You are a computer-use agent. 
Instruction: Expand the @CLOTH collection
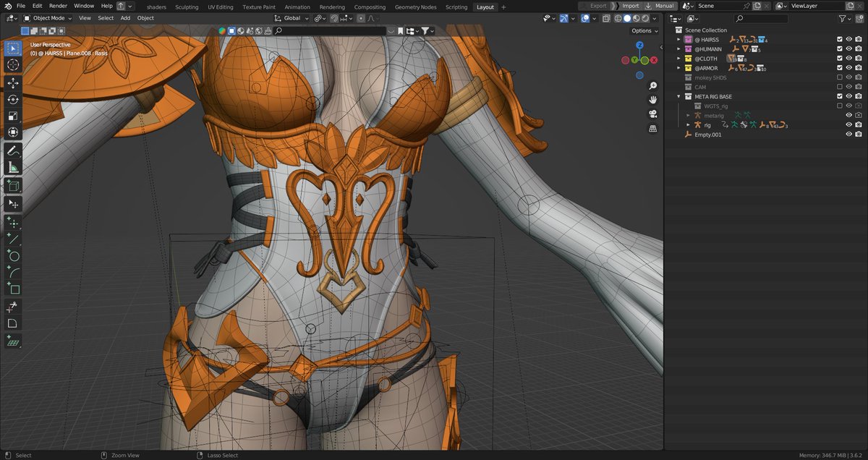coord(678,58)
